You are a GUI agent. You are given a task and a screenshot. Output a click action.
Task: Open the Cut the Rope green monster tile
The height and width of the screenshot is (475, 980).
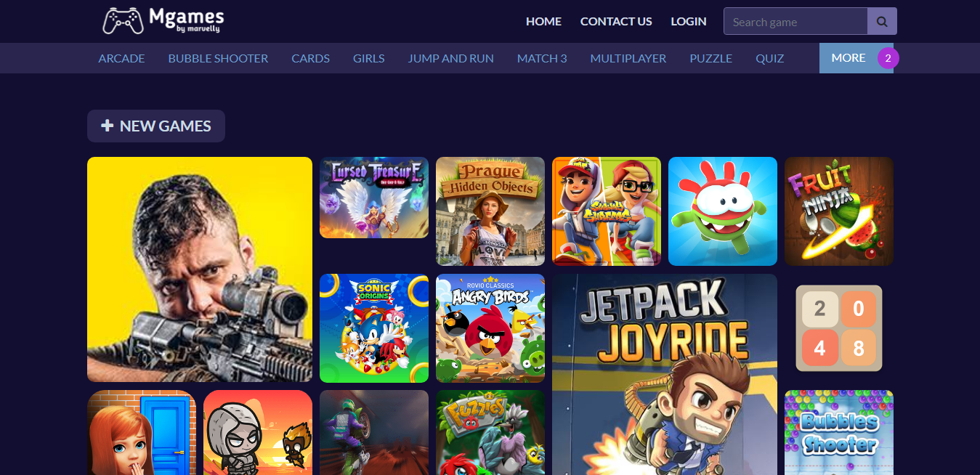coord(722,211)
